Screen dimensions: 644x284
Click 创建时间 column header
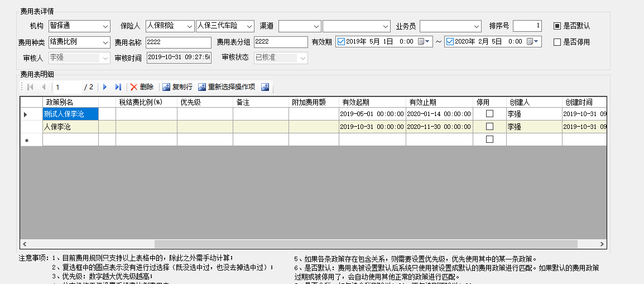584,102
